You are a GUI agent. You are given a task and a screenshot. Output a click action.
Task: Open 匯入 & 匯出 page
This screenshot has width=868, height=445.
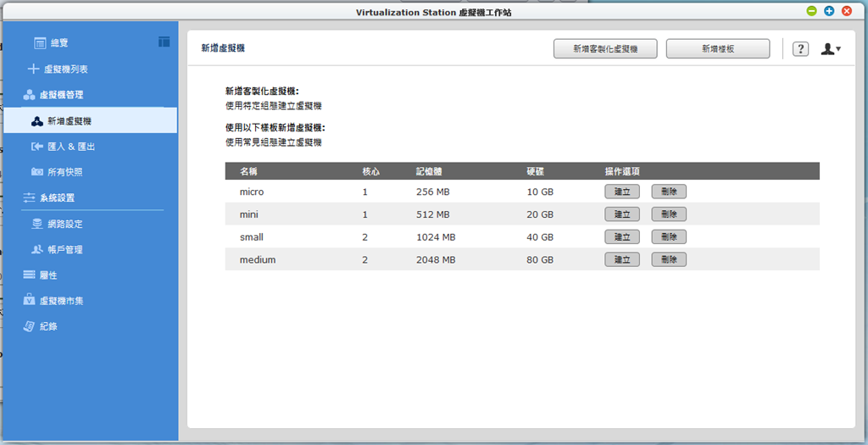point(71,147)
